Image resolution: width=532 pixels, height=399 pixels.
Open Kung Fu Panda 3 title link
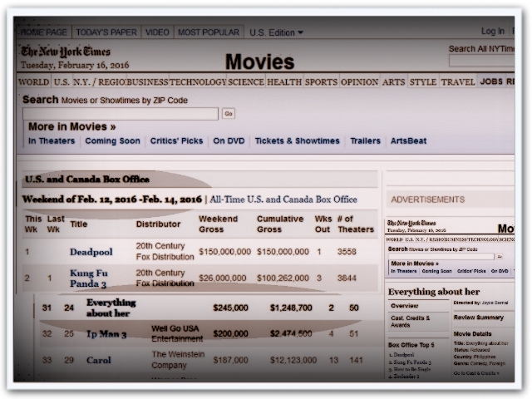tap(89, 278)
